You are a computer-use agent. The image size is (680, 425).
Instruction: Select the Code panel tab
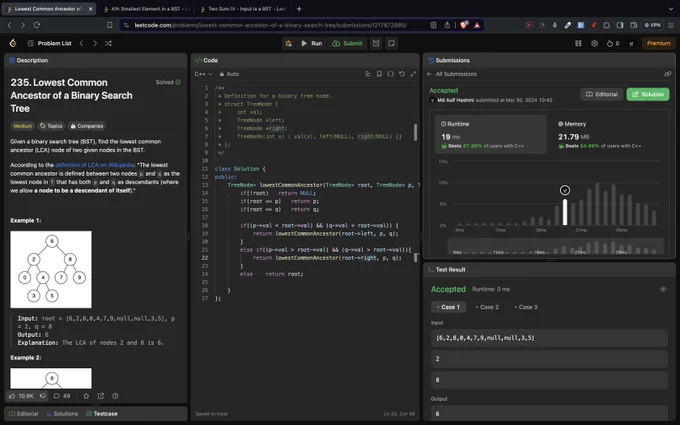tap(206, 60)
